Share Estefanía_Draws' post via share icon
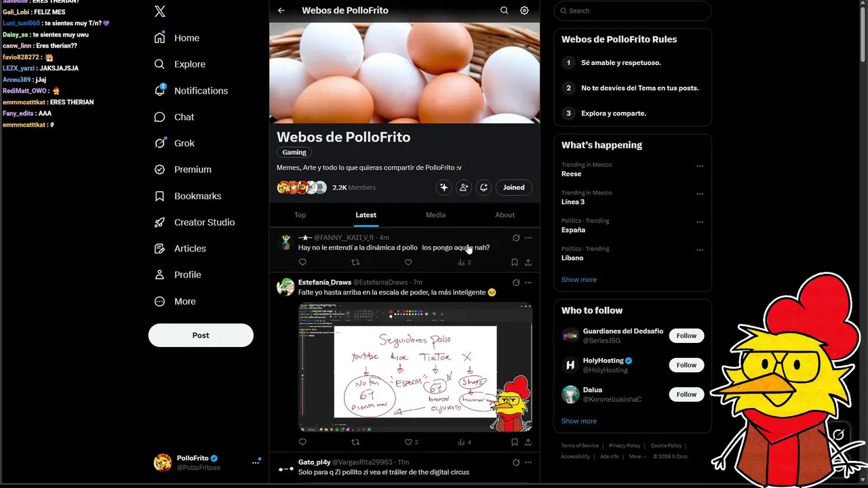The width and height of the screenshot is (868, 488). [x=528, y=442]
